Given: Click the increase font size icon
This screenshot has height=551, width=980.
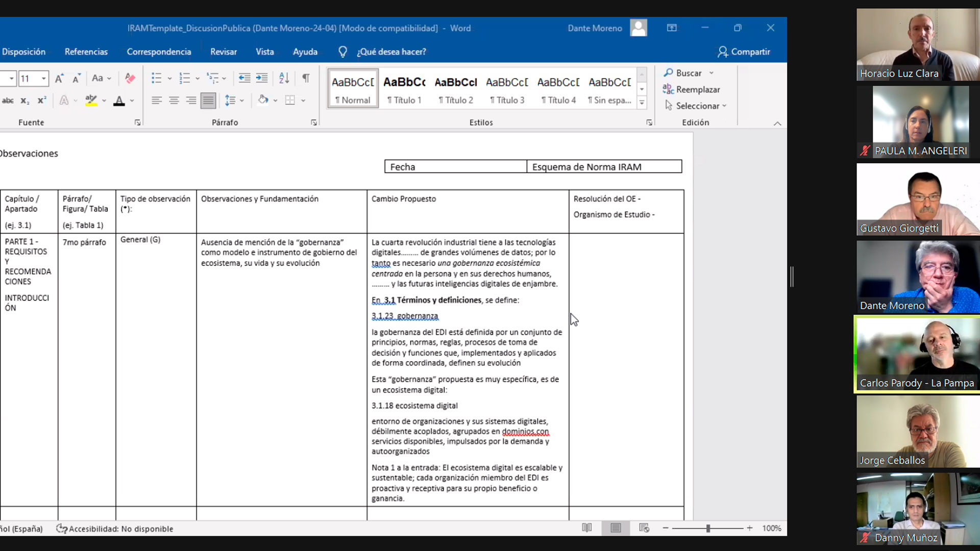Looking at the screenshot, I should [59, 78].
